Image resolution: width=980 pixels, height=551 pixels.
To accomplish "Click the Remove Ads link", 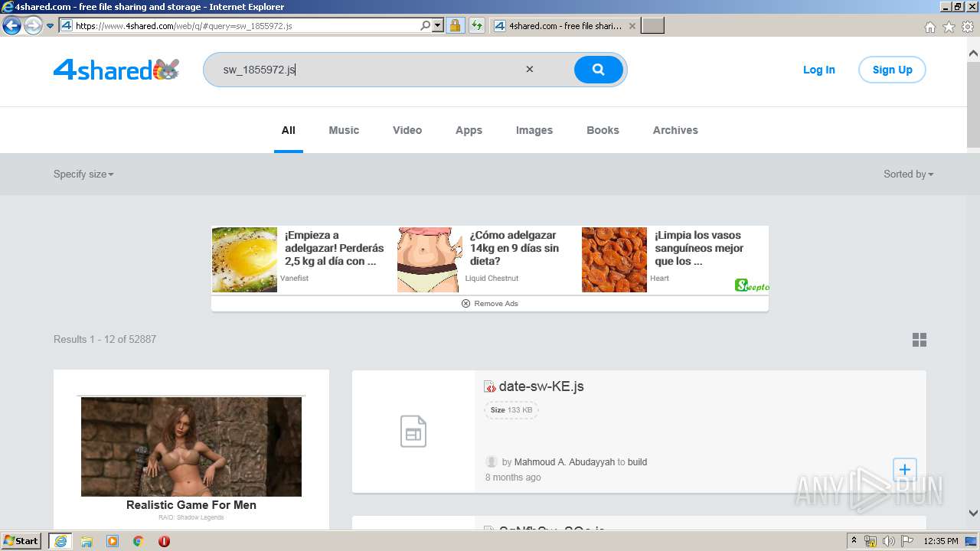I will [490, 304].
